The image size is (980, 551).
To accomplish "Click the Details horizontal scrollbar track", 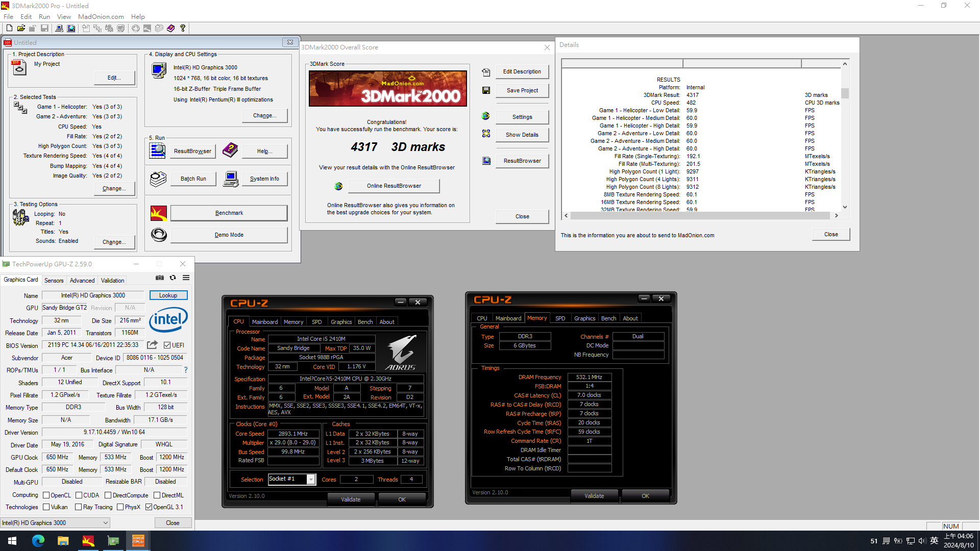I will tap(700, 216).
